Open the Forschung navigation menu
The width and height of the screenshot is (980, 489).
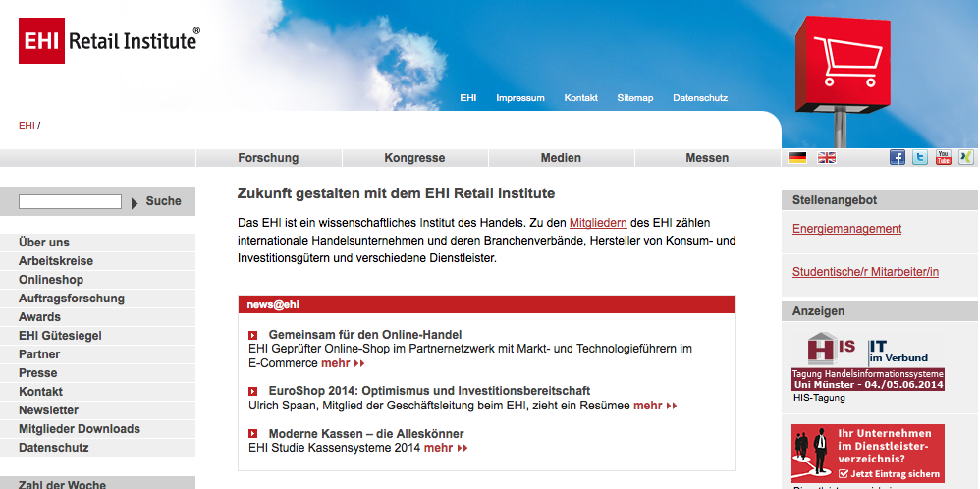(269, 158)
